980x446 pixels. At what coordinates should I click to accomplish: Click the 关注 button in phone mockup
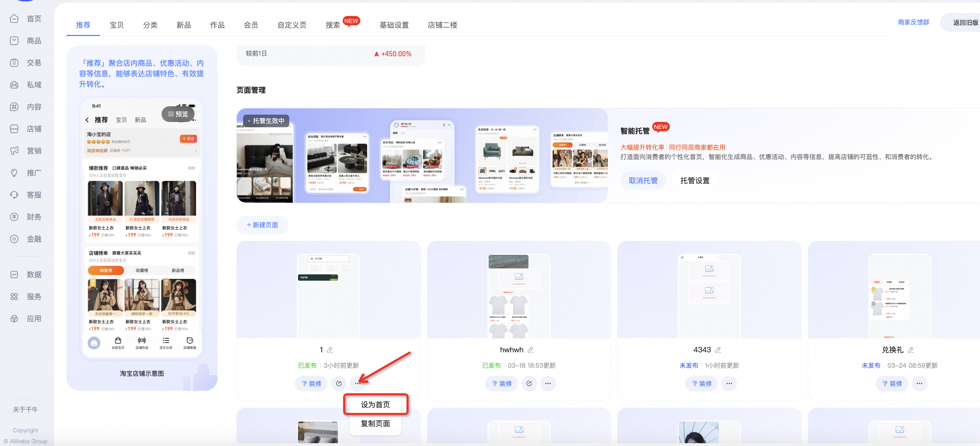click(188, 139)
